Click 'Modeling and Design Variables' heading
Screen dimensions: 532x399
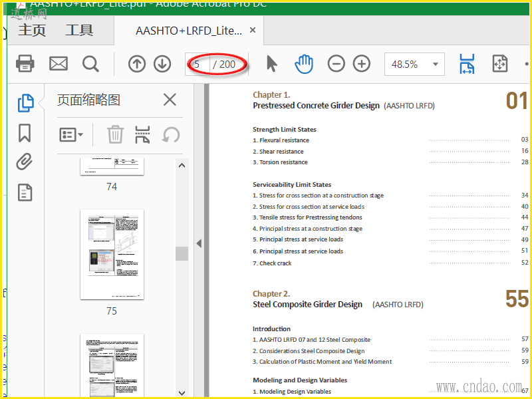300,380
